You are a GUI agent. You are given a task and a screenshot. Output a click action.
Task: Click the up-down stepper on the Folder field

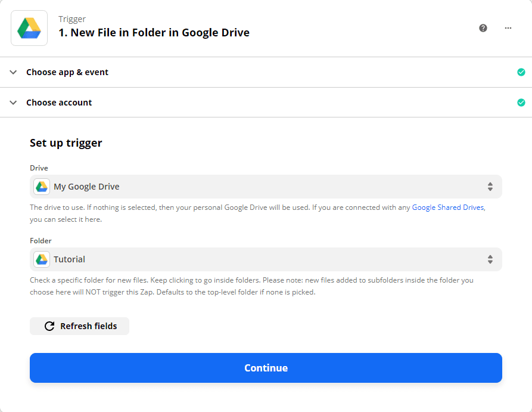click(490, 259)
